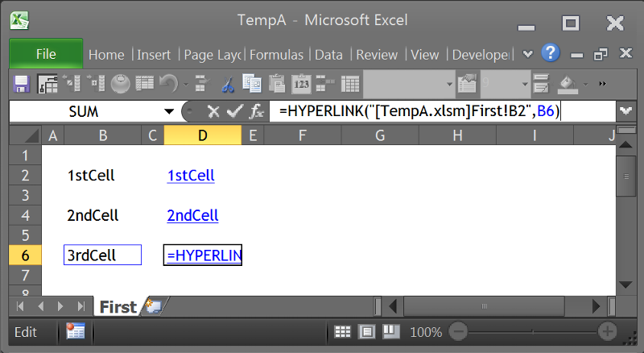Select column D header
This screenshot has height=353, width=644.
click(203, 135)
